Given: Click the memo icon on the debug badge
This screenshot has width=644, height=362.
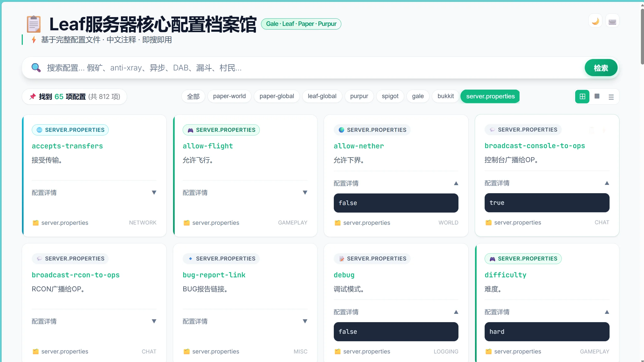Looking at the screenshot, I should [x=342, y=258].
